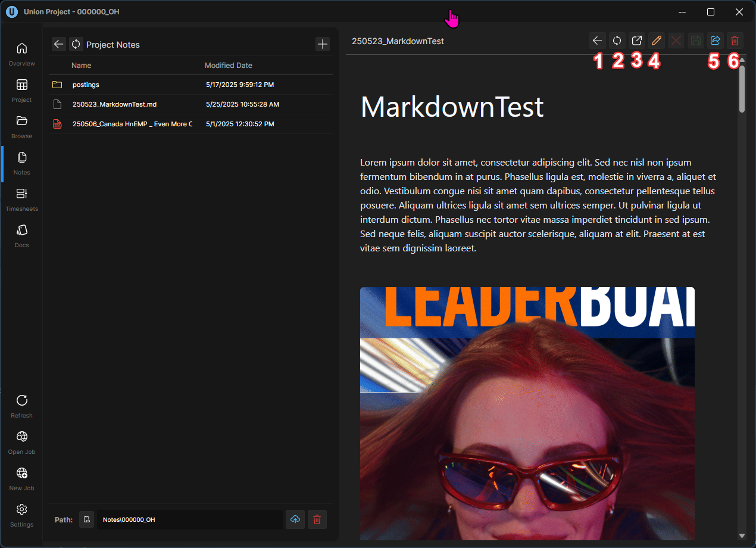
Task: Edit the note with the pencil icon
Action: pyautogui.click(x=657, y=41)
